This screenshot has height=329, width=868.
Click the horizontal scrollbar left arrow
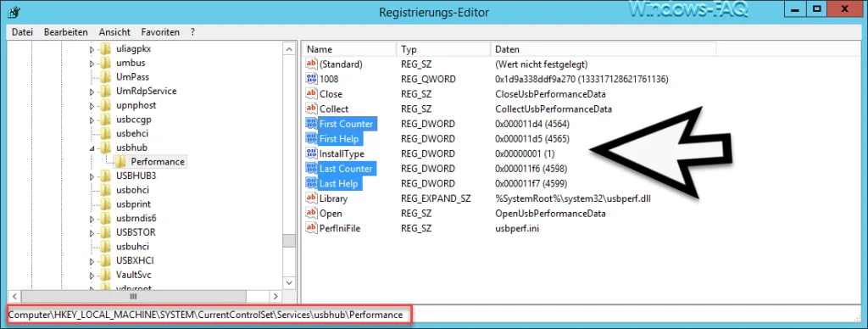click(15, 296)
